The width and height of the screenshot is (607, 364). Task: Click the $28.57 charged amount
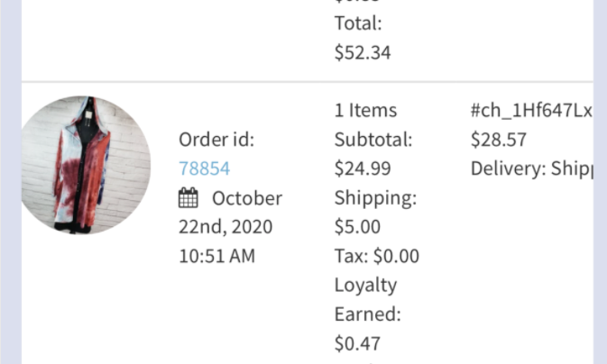point(499,140)
